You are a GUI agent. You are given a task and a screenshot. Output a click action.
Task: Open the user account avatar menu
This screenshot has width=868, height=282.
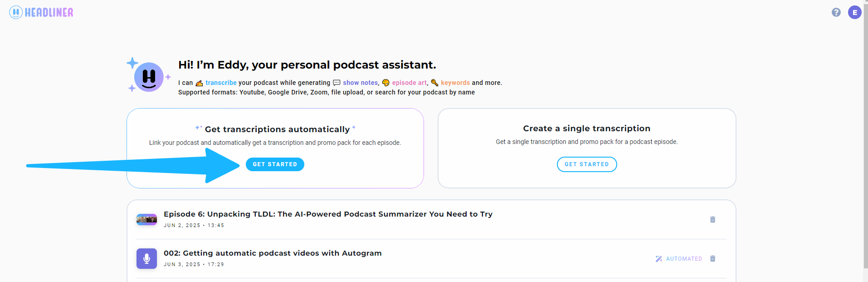pos(855,12)
